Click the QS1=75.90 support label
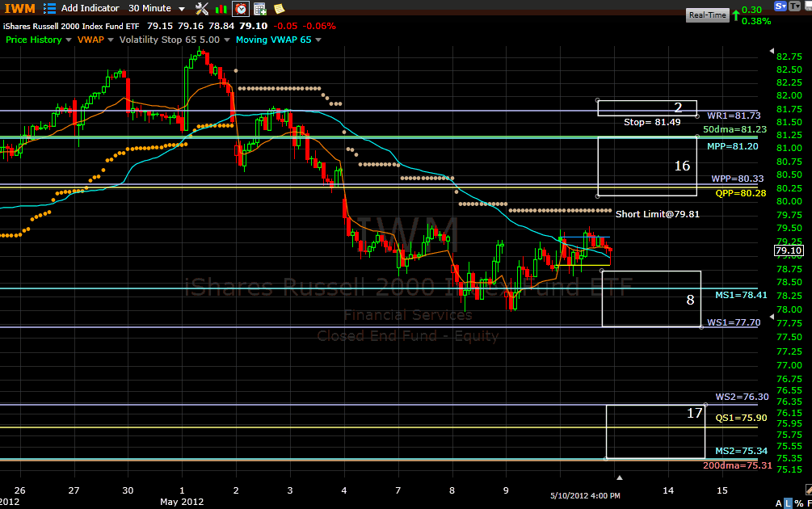The width and height of the screenshot is (812, 509). pos(741,418)
